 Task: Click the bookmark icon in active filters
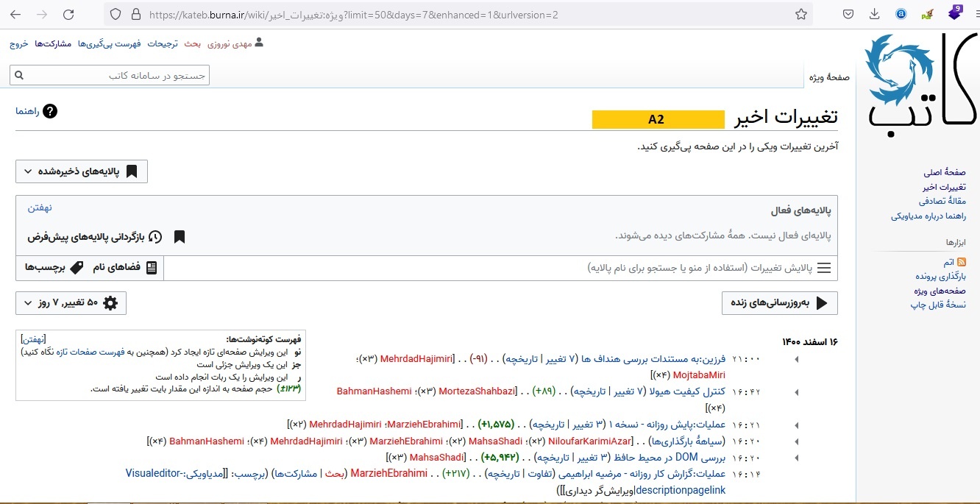180,237
